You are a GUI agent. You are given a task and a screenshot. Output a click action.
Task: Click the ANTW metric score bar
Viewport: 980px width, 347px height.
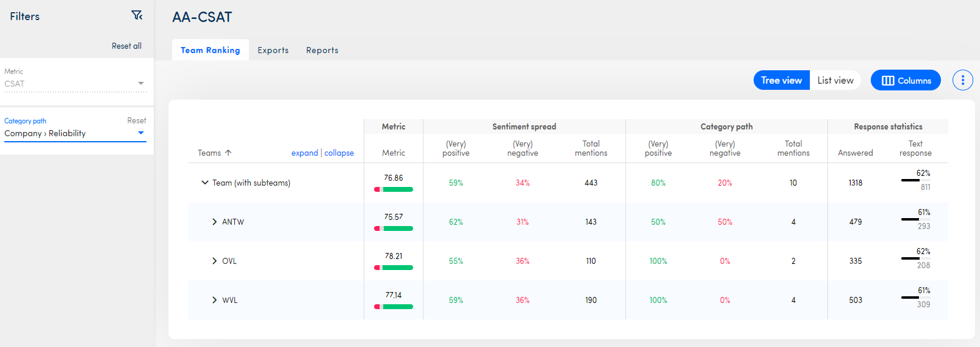394,228
